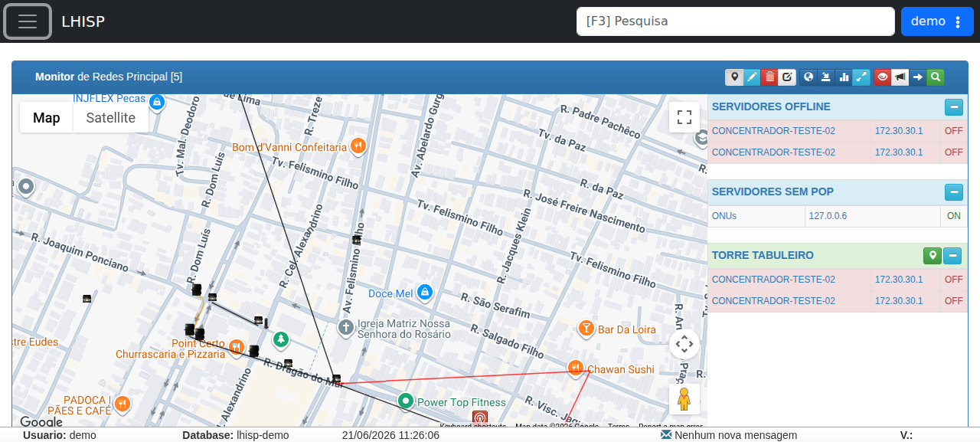Click the download icon in the toolbar

[826, 77]
